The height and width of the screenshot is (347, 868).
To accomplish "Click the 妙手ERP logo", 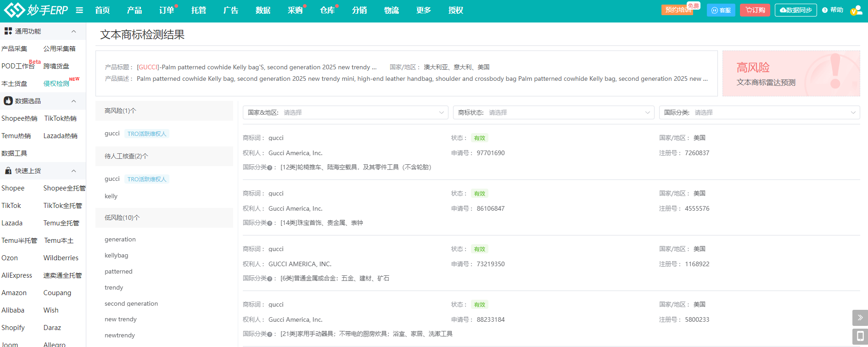I will click(36, 10).
